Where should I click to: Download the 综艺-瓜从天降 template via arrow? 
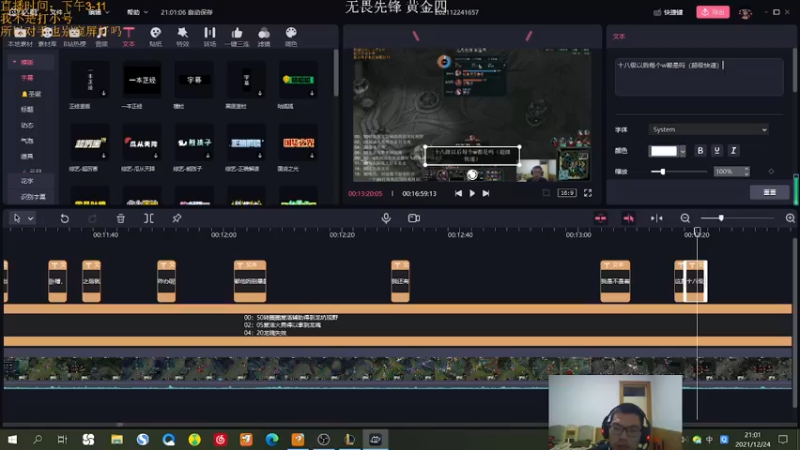(x=156, y=156)
